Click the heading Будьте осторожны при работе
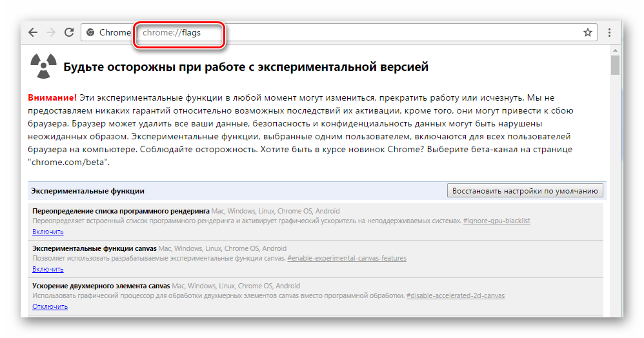The image size is (644, 338). 246,66
